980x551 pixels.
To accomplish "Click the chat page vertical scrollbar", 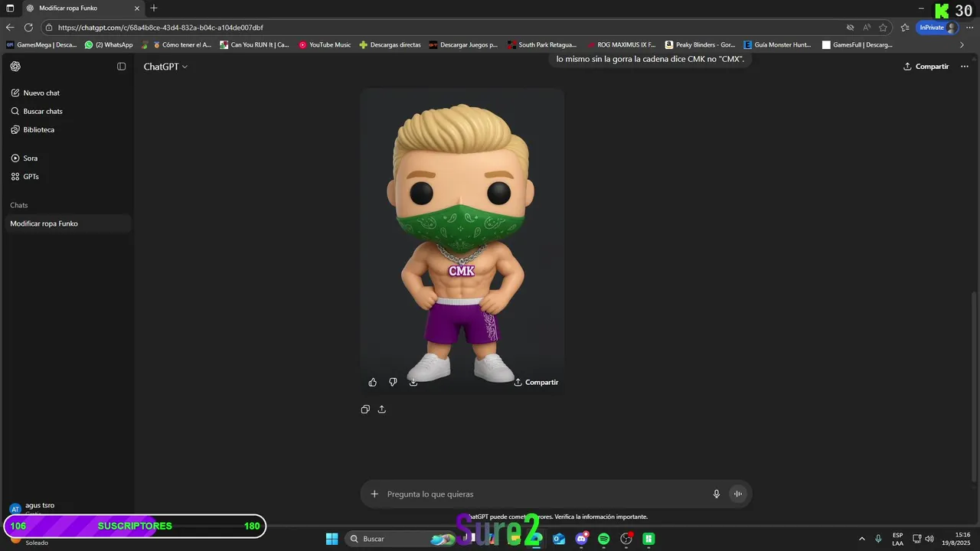I will point(975,386).
